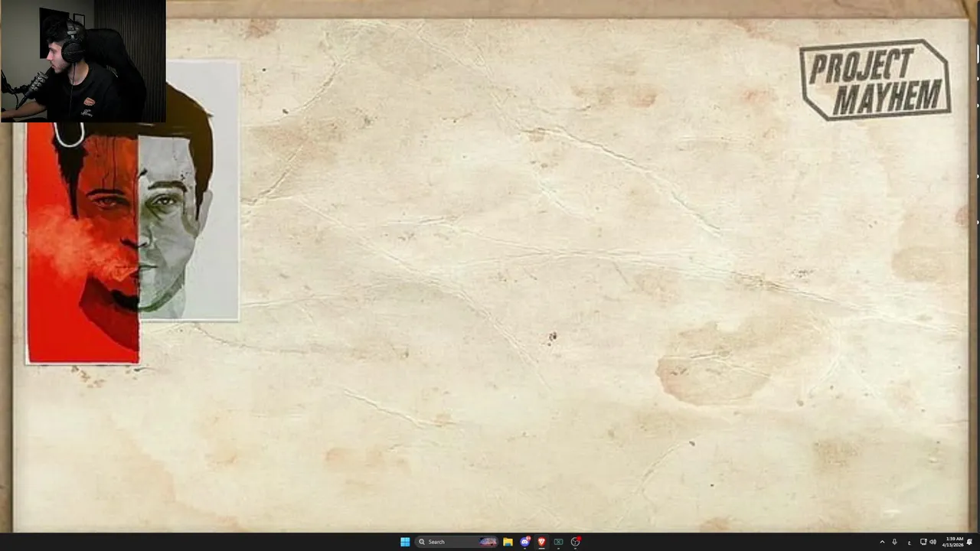This screenshot has width=980, height=551.
Task: Show hidden system tray icons
Action: click(882, 542)
